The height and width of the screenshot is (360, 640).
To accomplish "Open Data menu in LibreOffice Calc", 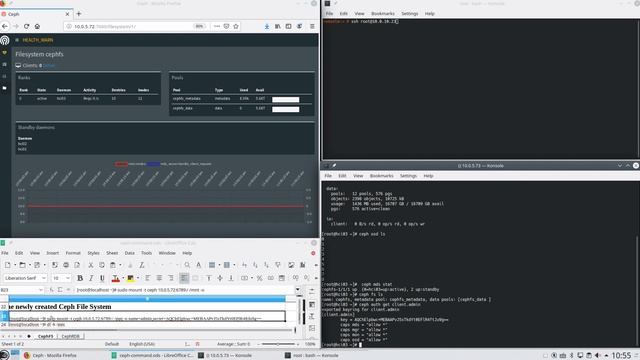I will coord(130,253).
